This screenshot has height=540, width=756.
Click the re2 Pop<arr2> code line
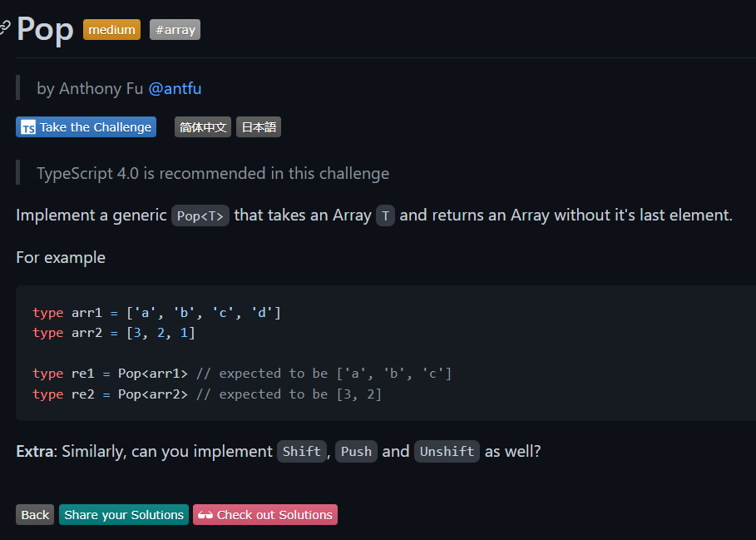[x=207, y=394]
